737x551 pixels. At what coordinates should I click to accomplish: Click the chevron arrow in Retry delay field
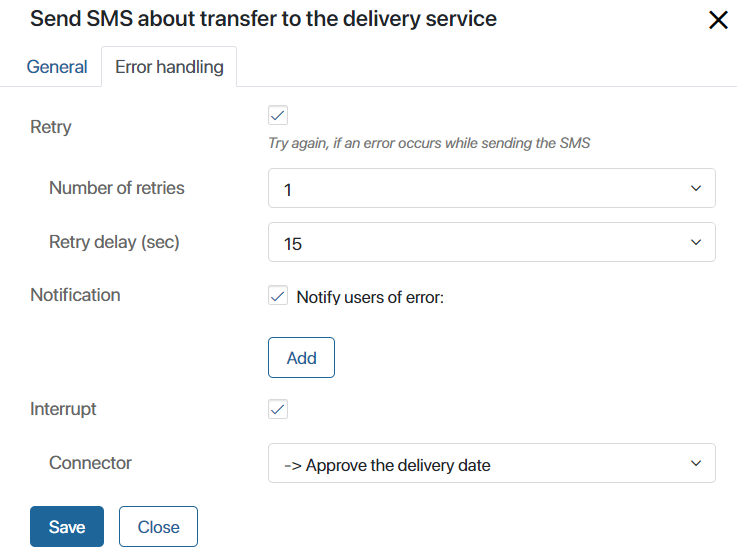[x=696, y=242]
